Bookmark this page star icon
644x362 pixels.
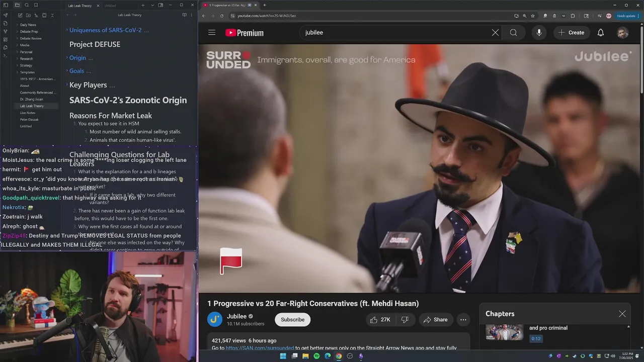(533, 16)
